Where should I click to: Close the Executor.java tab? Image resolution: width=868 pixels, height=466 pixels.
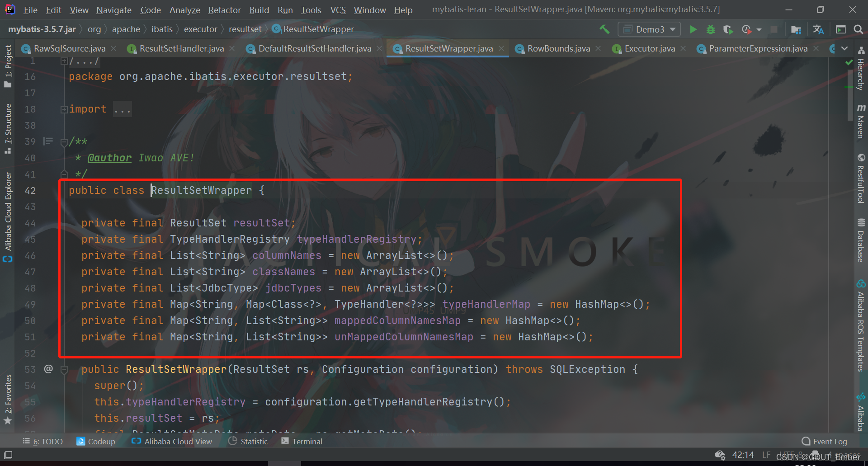point(683,48)
